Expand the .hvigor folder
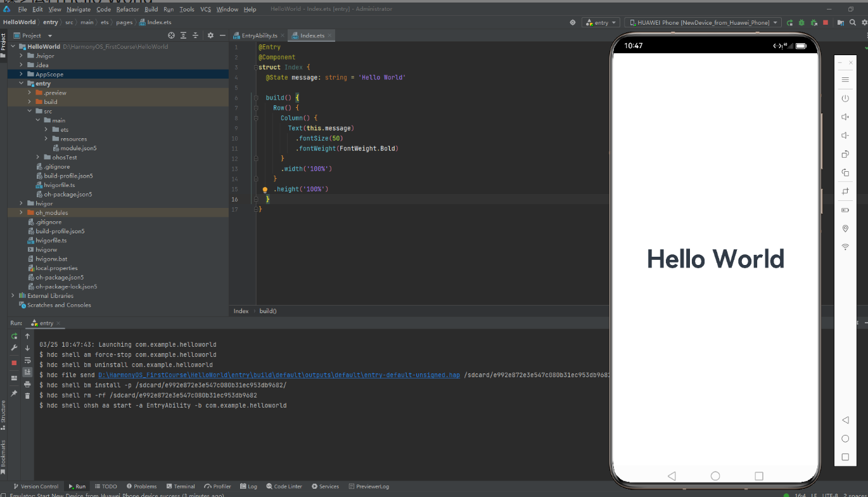This screenshot has height=497, width=868. tap(21, 56)
